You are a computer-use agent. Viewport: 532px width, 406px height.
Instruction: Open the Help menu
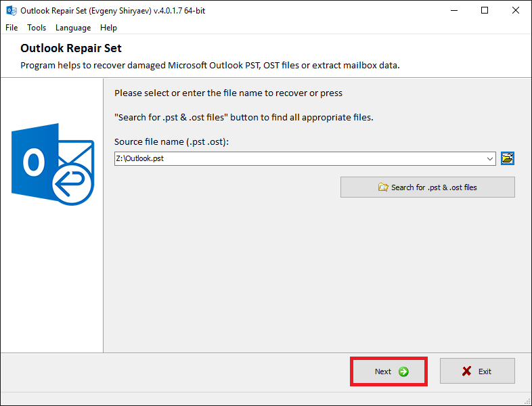(108, 28)
